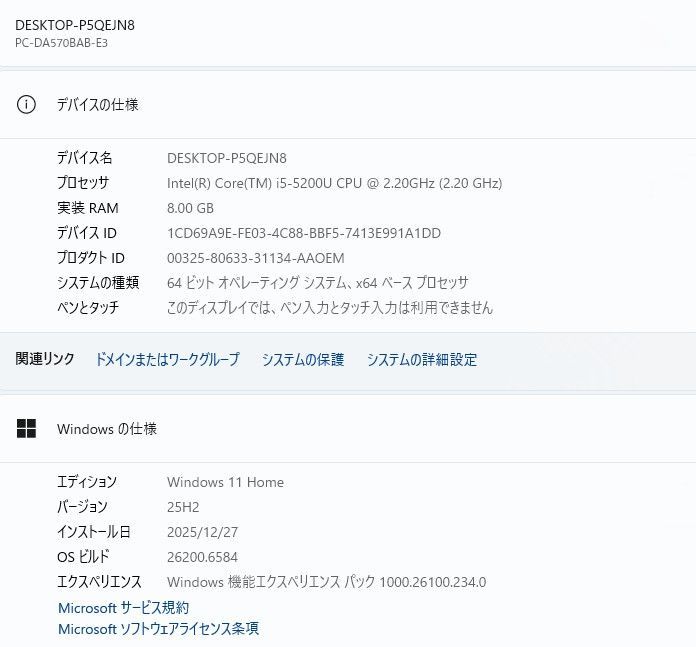Image resolution: width=696 pixels, height=647 pixels.
Task: Click the プロセッサ label
Action: pos(83,183)
